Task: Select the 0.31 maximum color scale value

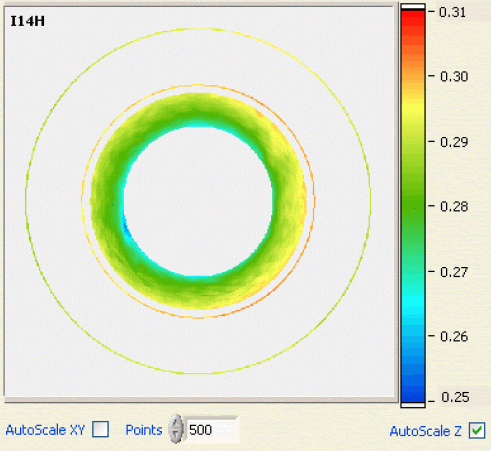Action: (452, 12)
